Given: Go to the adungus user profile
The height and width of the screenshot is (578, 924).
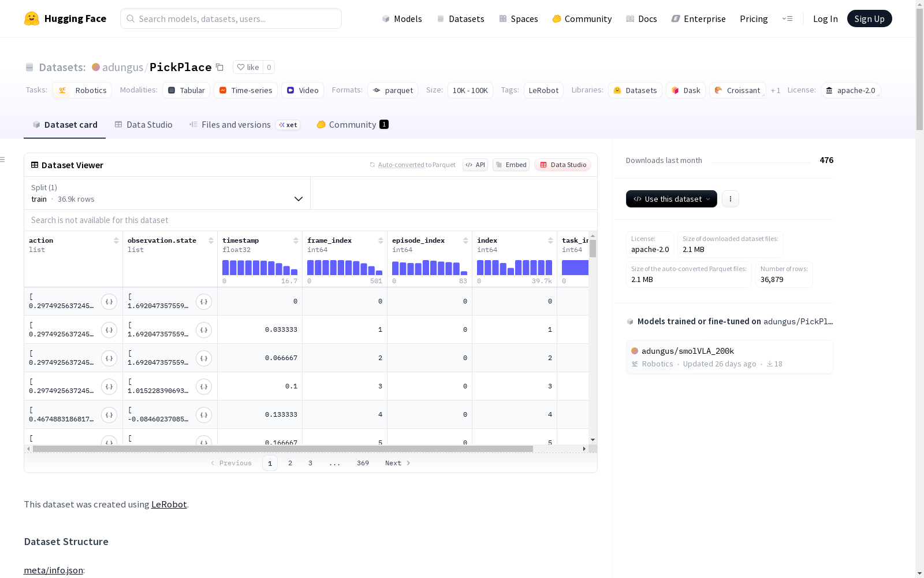Looking at the screenshot, I should (122, 67).
